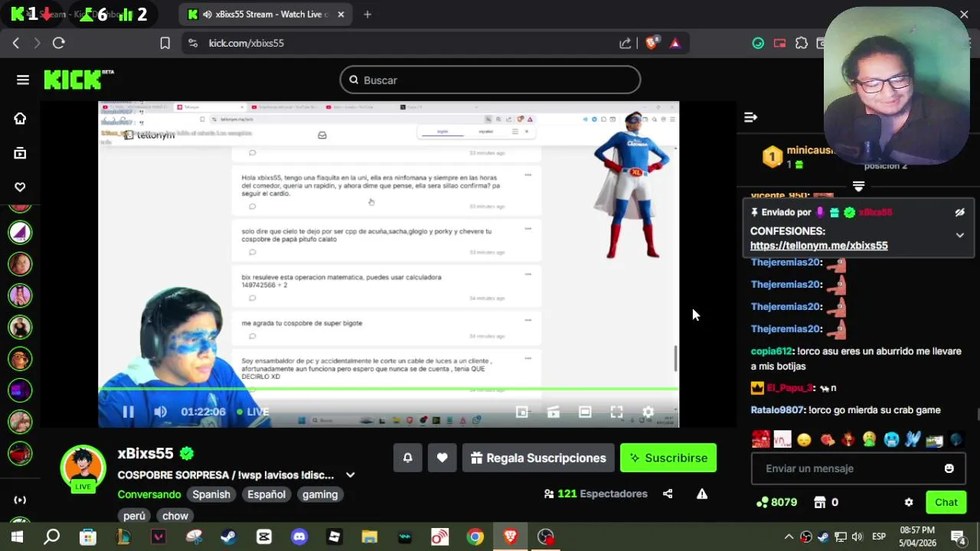The image size is (980, 551).
Task: Click the Buscar search field
Action: tap(490, 80)
